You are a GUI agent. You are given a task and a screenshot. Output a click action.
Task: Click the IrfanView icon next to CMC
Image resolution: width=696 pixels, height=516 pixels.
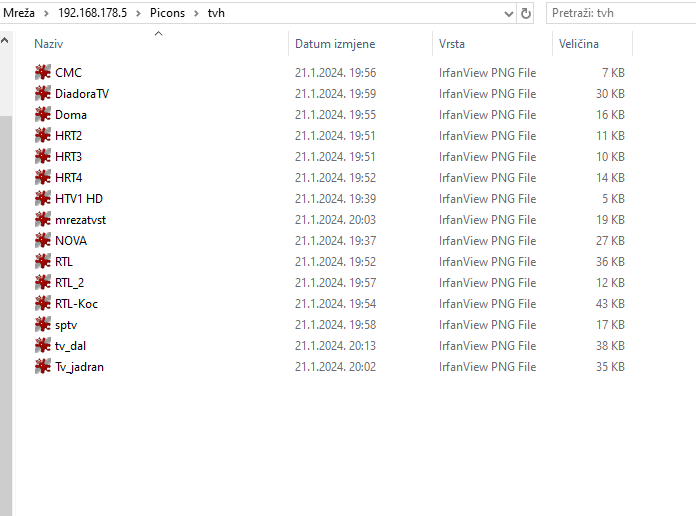43,72
